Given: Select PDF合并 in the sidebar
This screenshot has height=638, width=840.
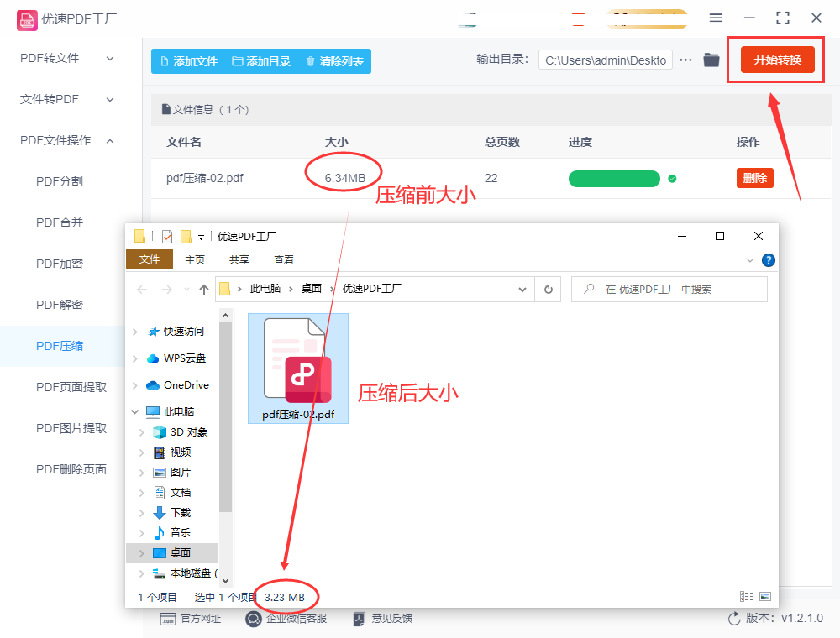Looking at the screenshot, I should point(60,222).
